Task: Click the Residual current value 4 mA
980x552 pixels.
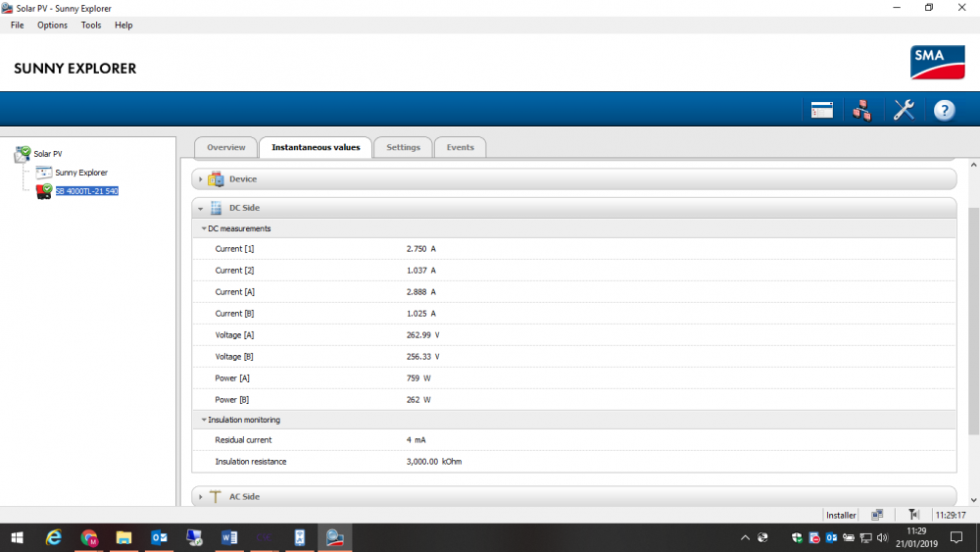Action: click(416, 440)
